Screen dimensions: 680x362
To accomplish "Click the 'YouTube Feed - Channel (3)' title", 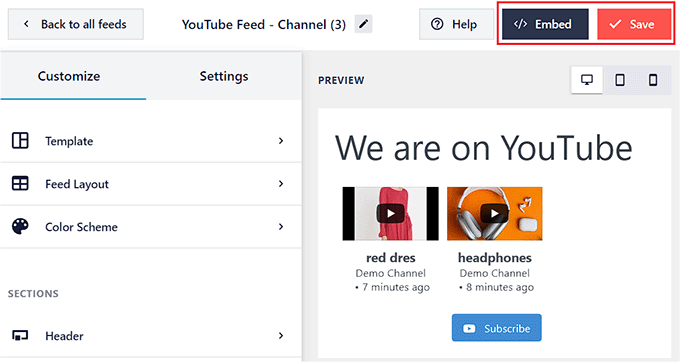I will click(264, 25).
